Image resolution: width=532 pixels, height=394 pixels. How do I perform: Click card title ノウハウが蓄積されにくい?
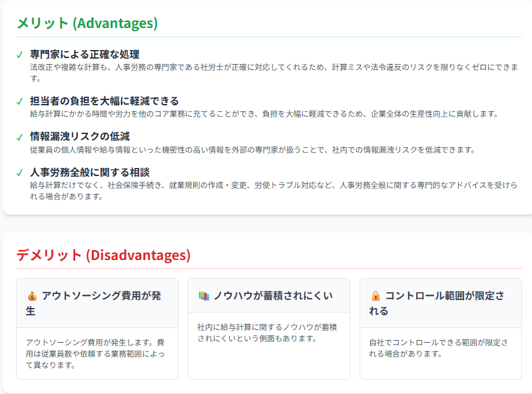point(274,295)
